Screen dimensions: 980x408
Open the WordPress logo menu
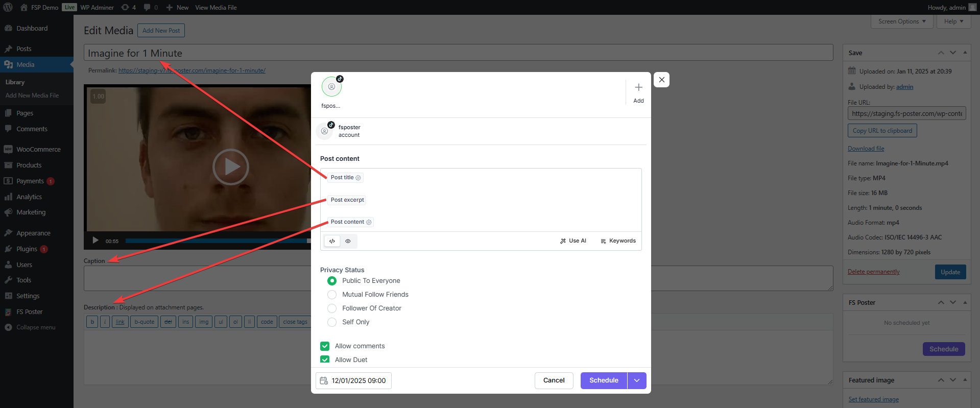[8, 7]
